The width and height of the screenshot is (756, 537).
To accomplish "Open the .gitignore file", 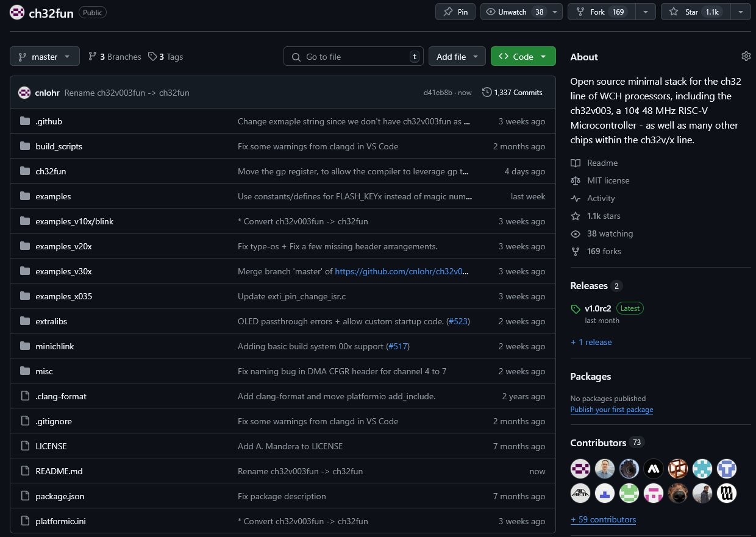I will [x=54, y=421].
